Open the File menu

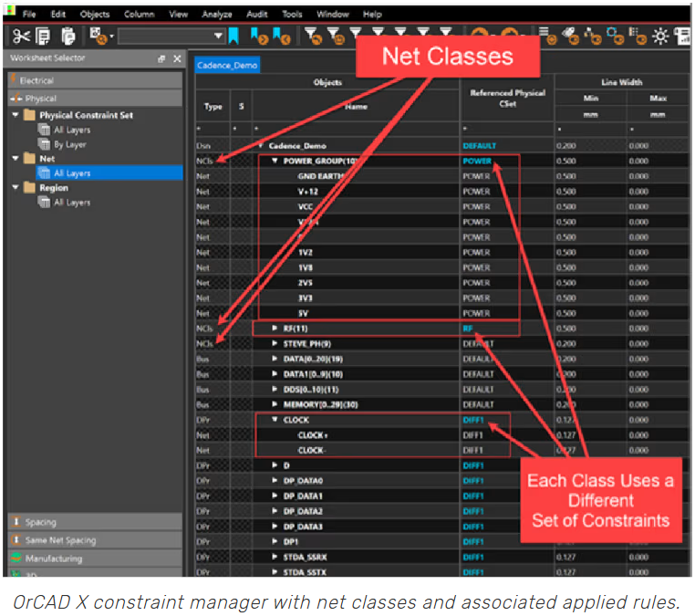pyautogui.click(x=29, y=15)
